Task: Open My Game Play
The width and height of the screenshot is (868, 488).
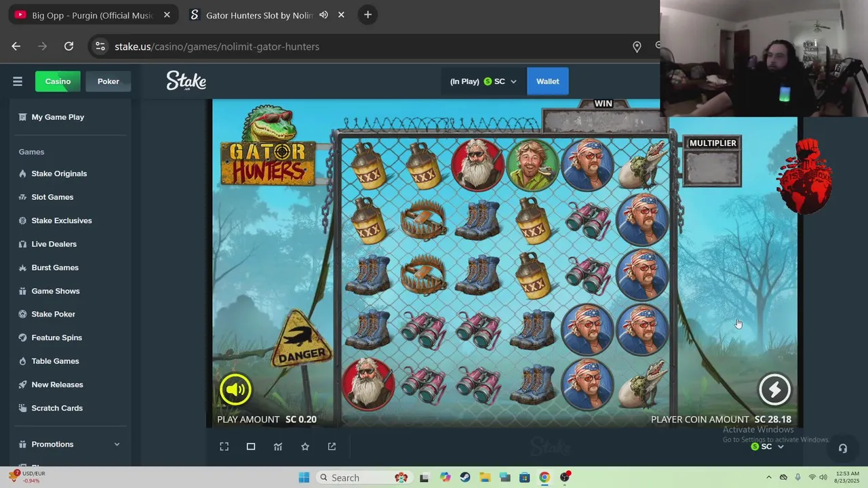Action: (58, 117)
